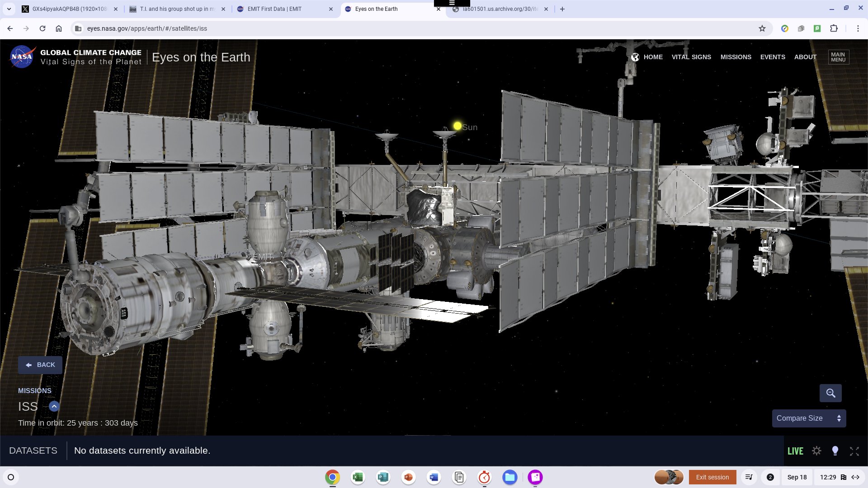Open the Files folder app
868x488 pixels.
coord(509,477)
